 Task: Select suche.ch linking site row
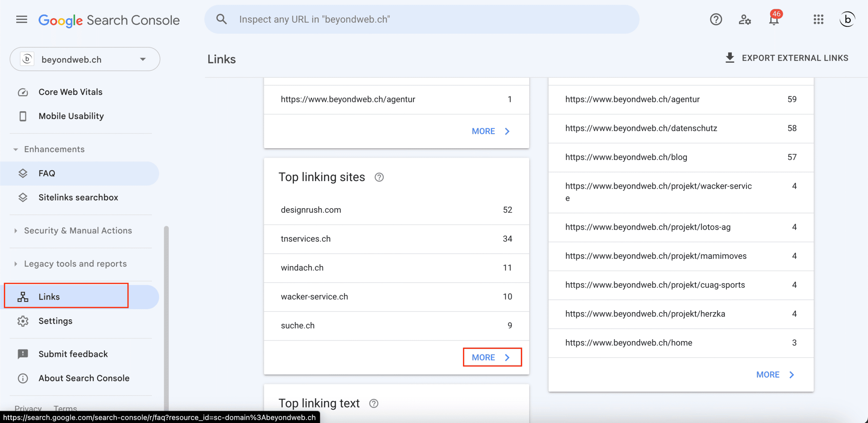pyautogui.click(x=396, y=326)
